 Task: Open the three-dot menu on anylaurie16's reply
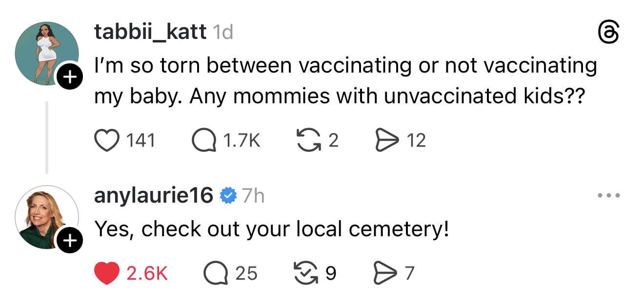pos(609,196)
